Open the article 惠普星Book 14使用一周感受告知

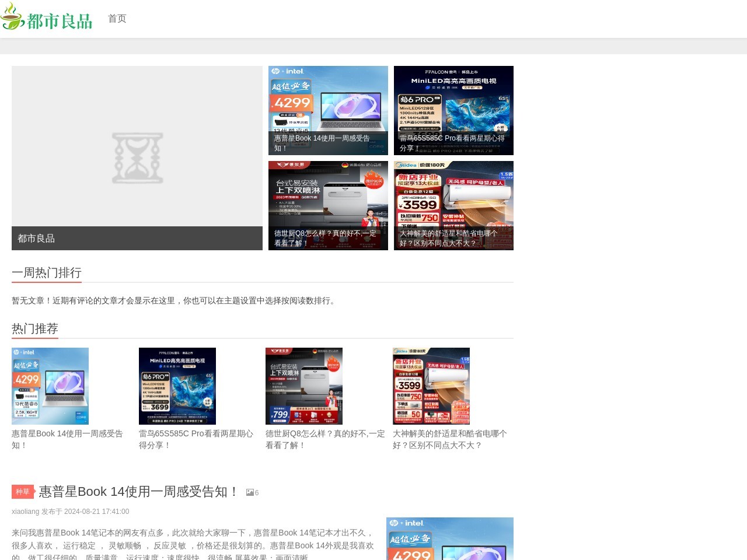(138, 491)
